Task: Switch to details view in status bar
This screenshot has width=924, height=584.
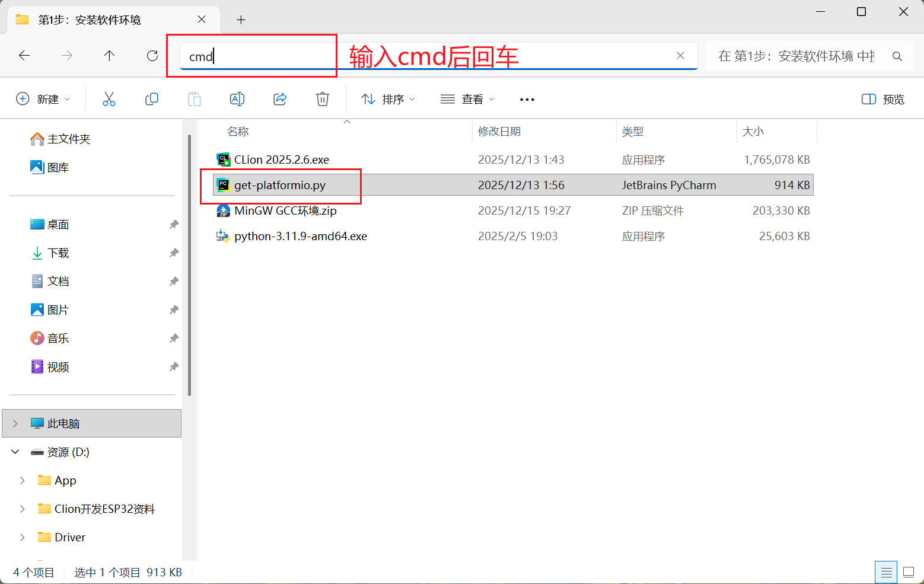Action: [x=887, y=572]
